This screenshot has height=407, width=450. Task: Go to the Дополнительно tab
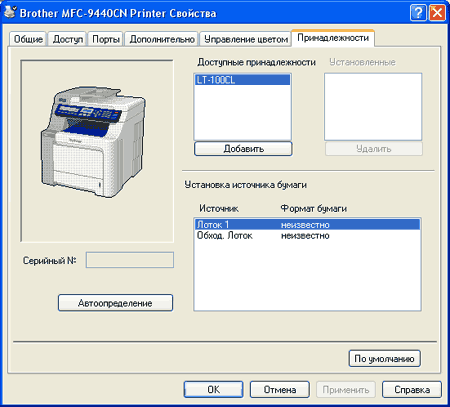(x=162, y=39)
